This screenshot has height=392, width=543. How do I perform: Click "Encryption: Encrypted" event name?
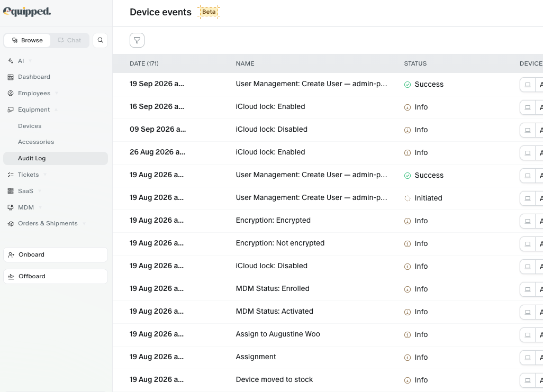(x=273, y=220)
